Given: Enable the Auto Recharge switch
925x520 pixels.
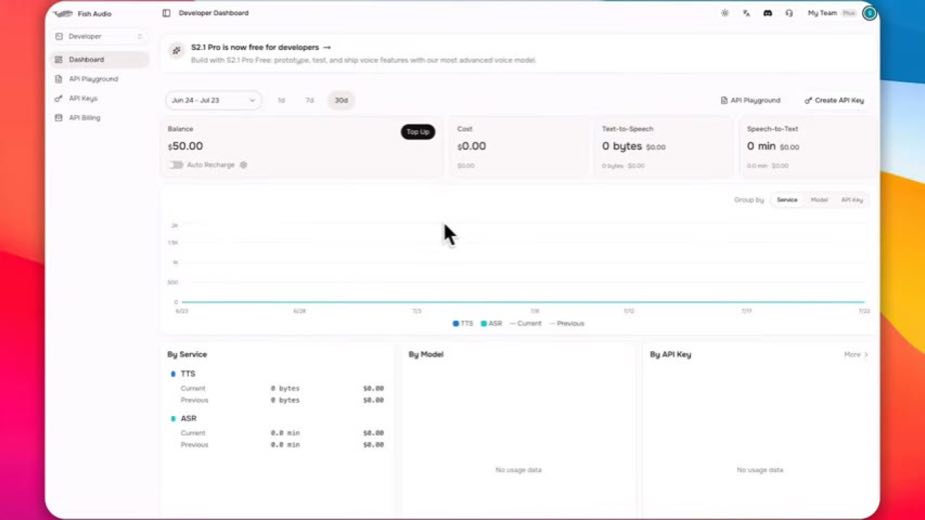Looking at the screenshot, I should coord(176,165).
